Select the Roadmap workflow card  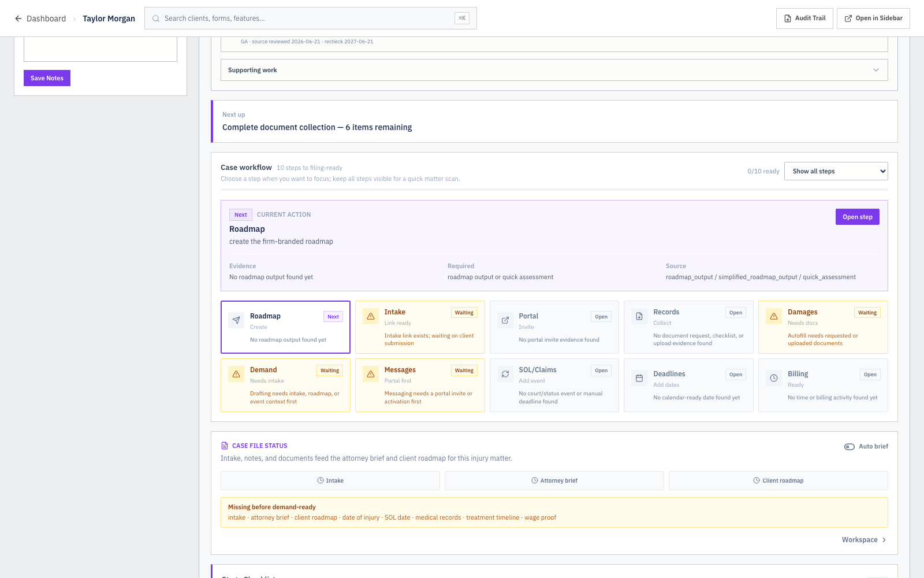(x=285, y=327)
